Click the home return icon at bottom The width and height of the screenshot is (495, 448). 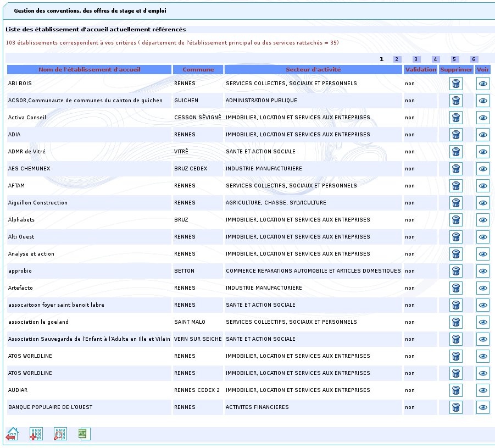click(12, 434)
